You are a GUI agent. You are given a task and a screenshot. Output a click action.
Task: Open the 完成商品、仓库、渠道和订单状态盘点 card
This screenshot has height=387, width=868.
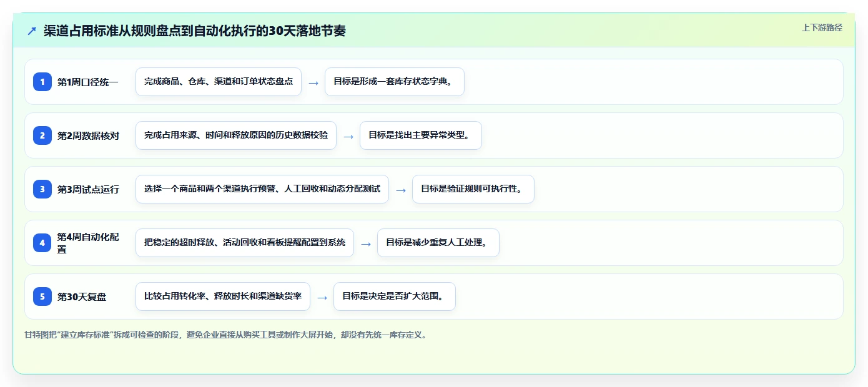point(219,82)
